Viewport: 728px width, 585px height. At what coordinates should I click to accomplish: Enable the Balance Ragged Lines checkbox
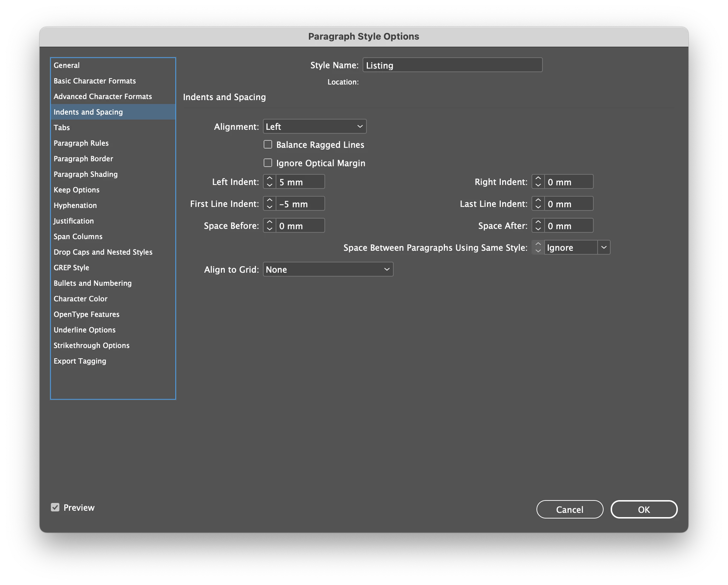tap(268, 144)
